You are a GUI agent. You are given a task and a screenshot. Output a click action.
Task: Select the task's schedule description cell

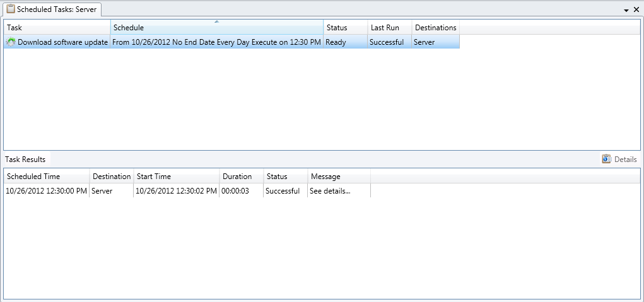216,42
